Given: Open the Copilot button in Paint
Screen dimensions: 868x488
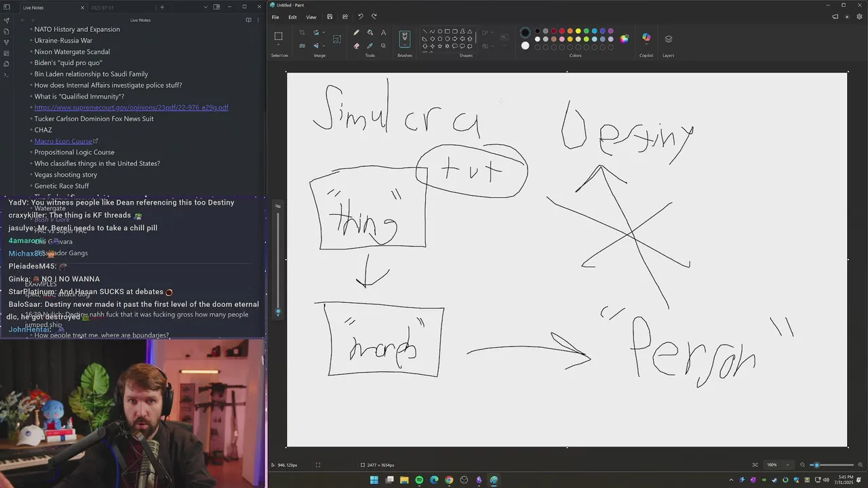Looking at the screenshot, I should coord(646,38).
